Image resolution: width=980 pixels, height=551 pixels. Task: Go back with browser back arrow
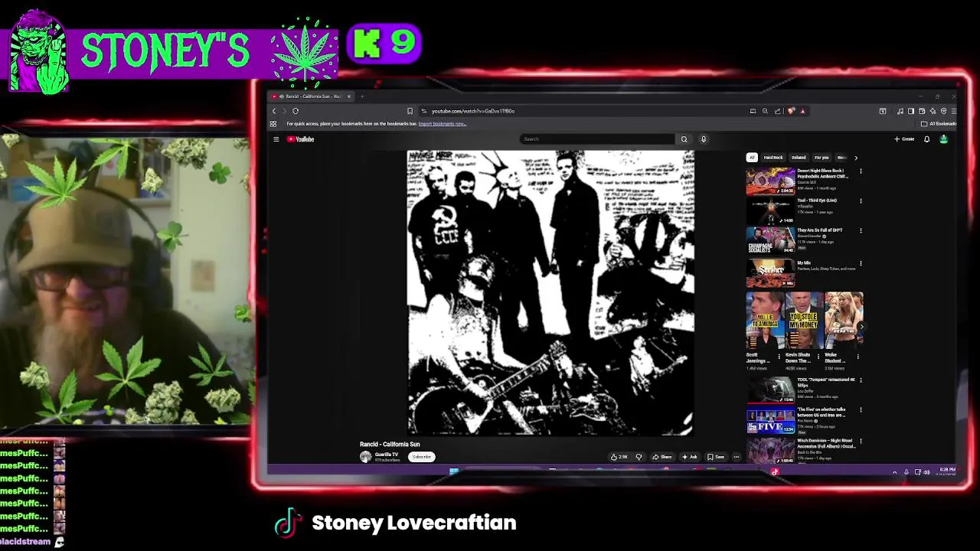[274, 111]
